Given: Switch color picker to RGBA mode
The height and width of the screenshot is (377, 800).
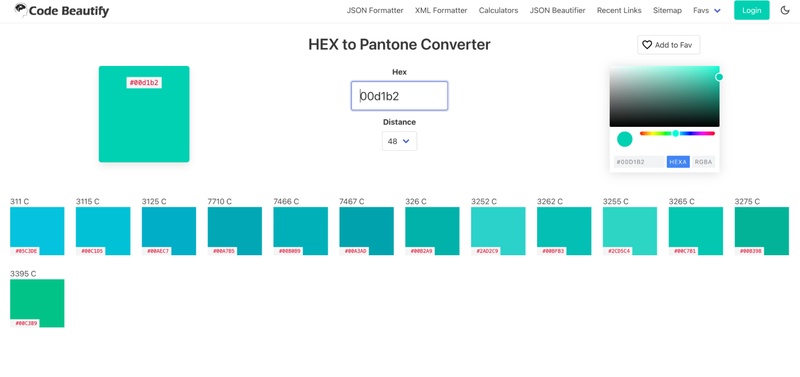Looking at the screenshot, I should click(703, 162).
